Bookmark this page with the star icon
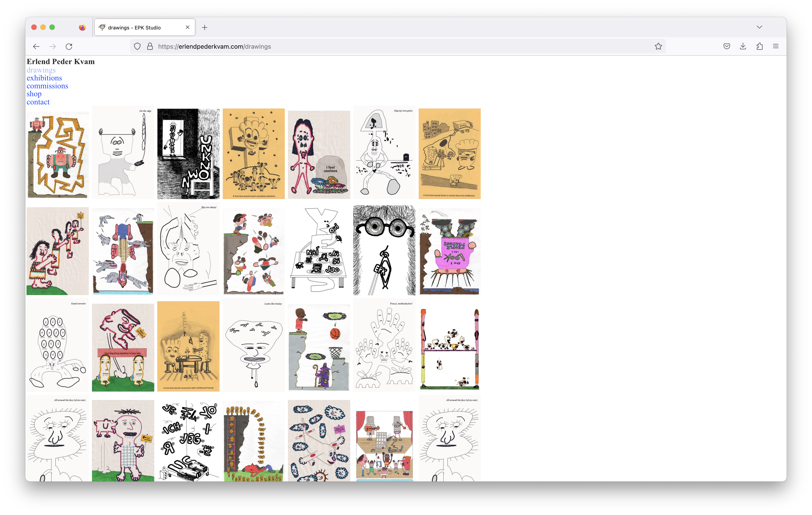 [658, 46]
